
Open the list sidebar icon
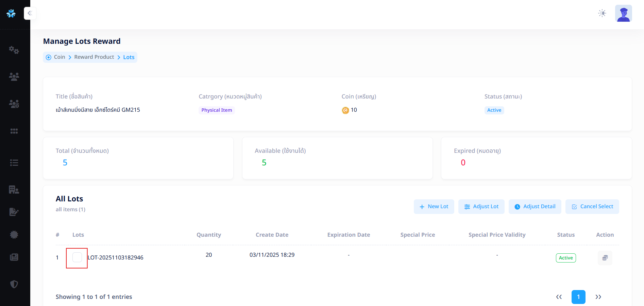[14, 163]
